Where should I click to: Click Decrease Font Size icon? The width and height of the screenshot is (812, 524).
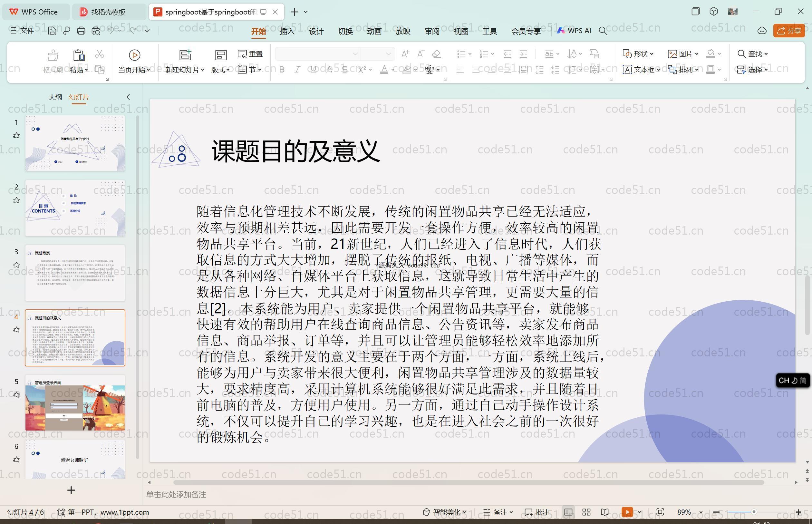pyautogui.click(x=421, y=54)
